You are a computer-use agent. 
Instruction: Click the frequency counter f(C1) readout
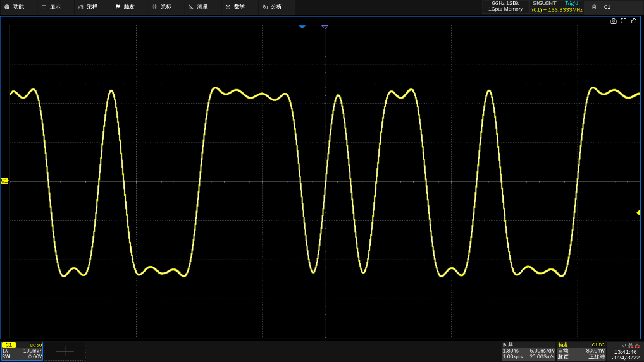(x=556, y=10)
